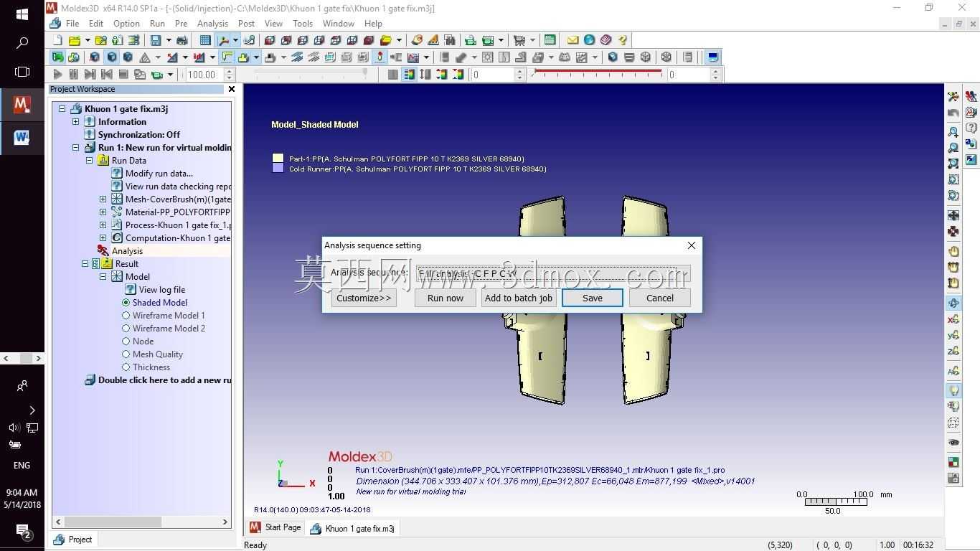Click the step-forward playback button
This screenshot has height=551, width=980.
90,74
